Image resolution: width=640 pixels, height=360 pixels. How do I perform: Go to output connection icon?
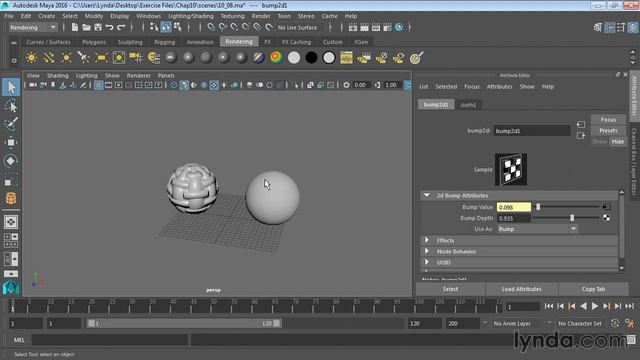(x=581, y=136)
